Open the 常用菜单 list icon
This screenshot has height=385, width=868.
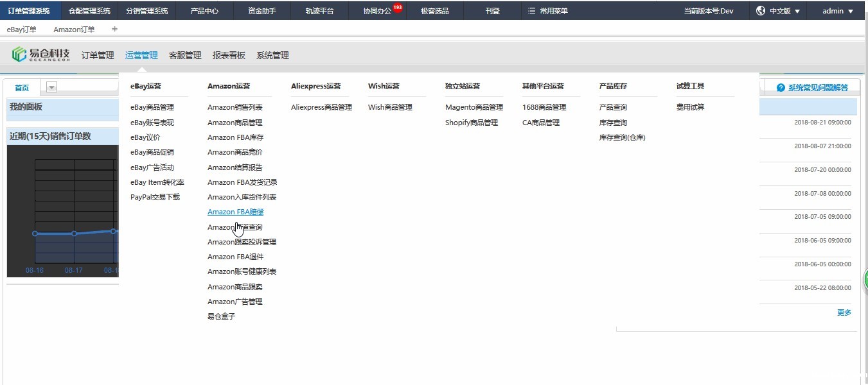(531, 11)
